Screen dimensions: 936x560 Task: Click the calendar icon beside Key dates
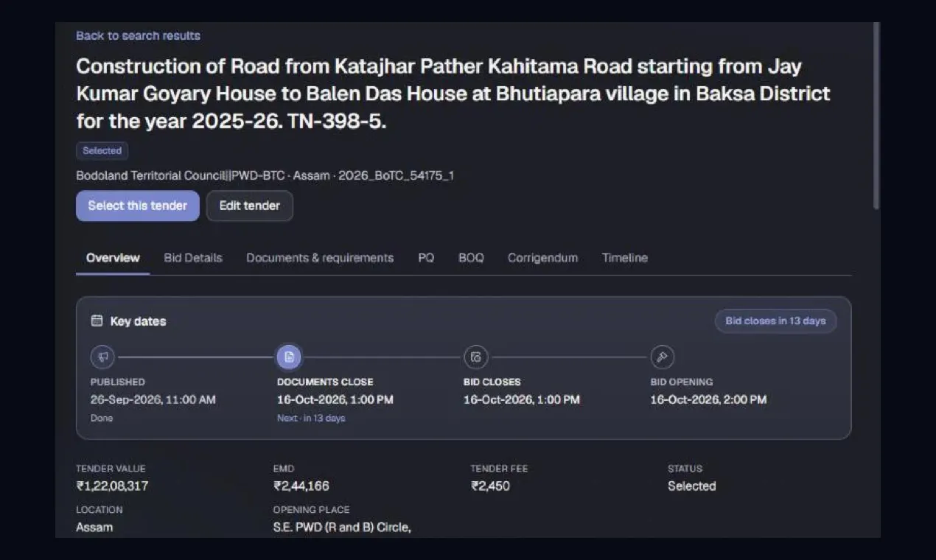(97, 321)
